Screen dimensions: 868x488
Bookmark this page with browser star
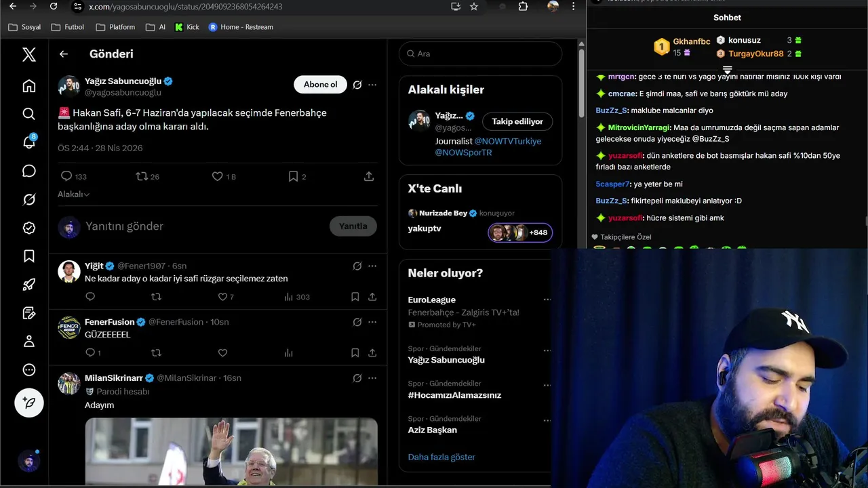coord(474,6)
